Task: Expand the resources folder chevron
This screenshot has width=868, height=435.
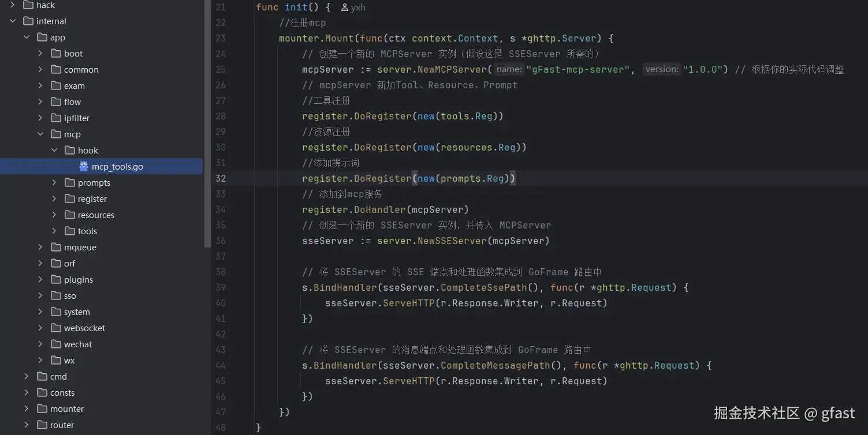Action: [x=54, y=215]
